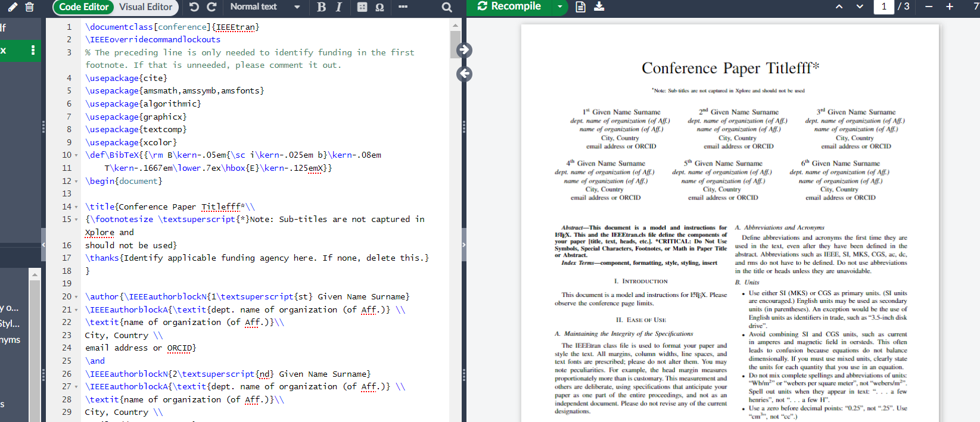
Task: Click line number 19 in the gutter
Action: [67, 283]
